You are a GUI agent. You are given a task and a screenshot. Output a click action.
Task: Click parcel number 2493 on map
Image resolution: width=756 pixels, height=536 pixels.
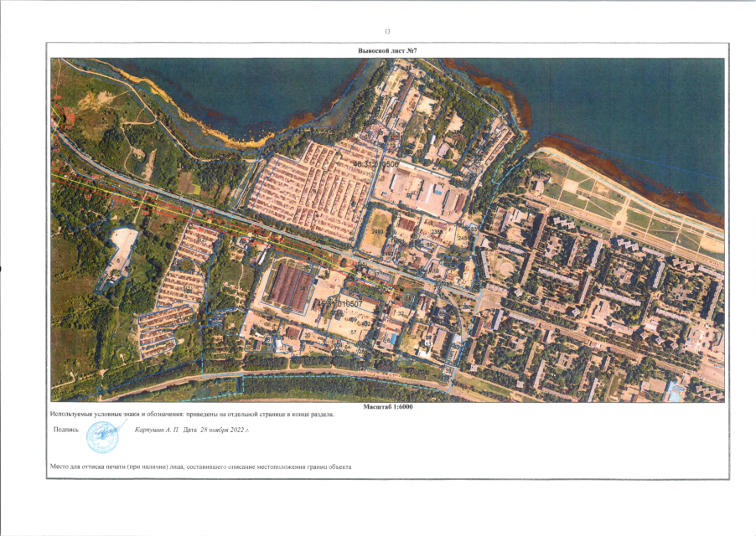[376, 231]
